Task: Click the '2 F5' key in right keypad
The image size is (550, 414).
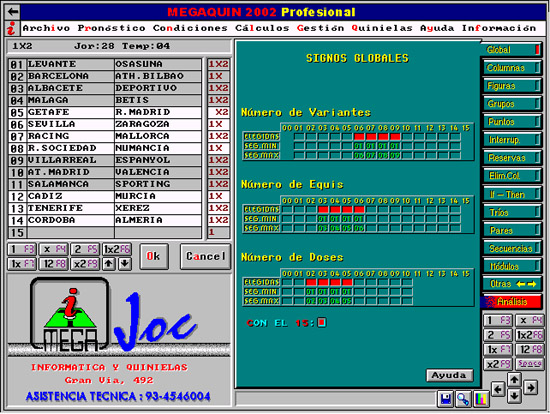Action: coord(498,335)
